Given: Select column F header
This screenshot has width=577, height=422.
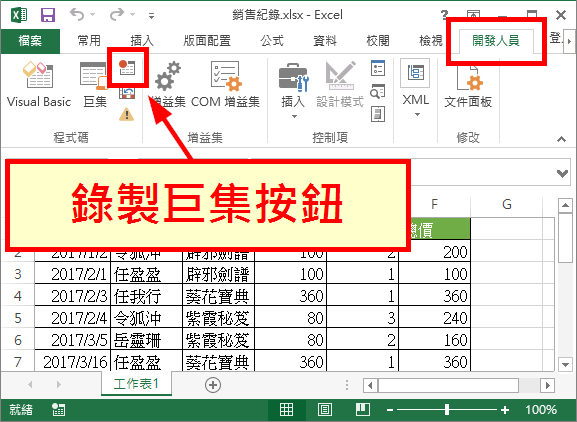Looking at the screenshot, I should tap(435, 204).
